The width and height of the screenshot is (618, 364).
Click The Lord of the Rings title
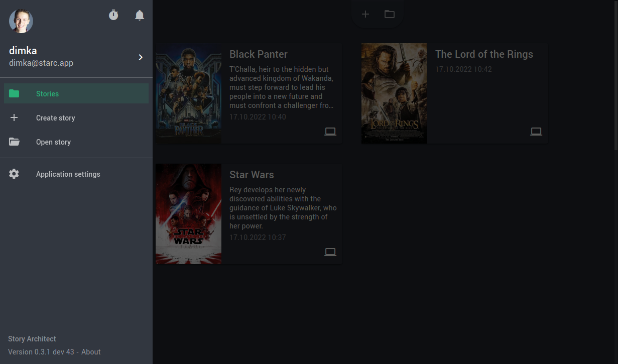pos(484,54)
